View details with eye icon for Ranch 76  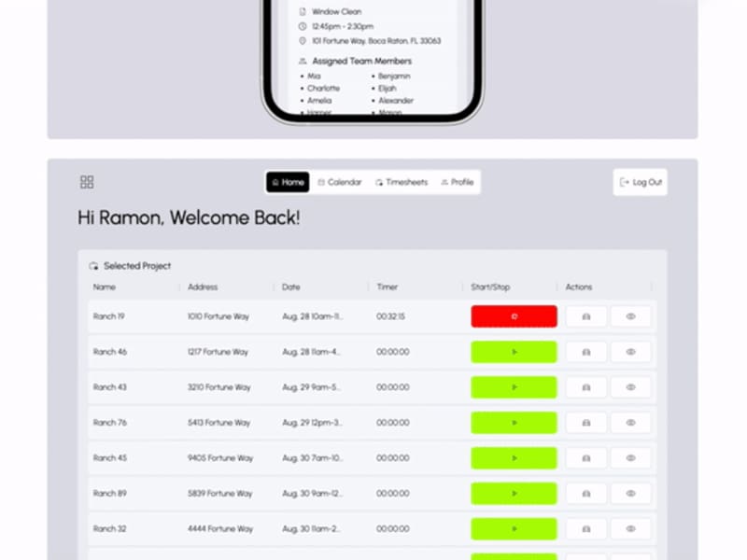click(631, 423)
